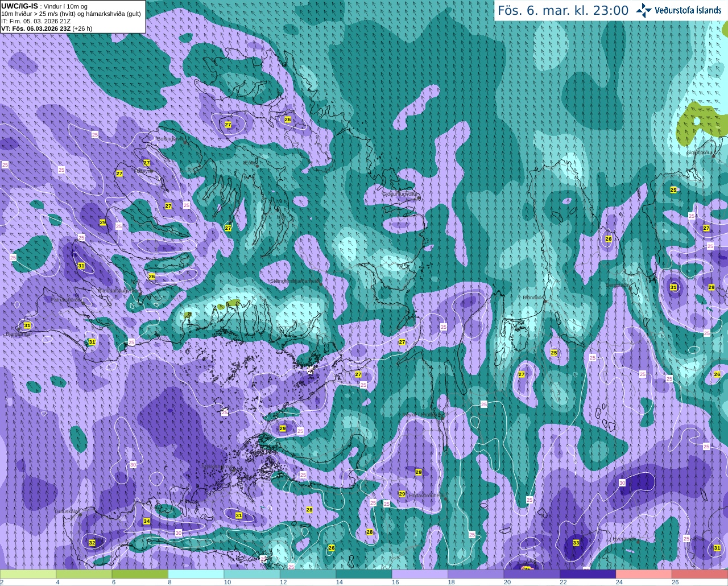Click the yellow '32' gust label near Gufuskálar
Screen dimensions: 728x586
click(92, 543)
